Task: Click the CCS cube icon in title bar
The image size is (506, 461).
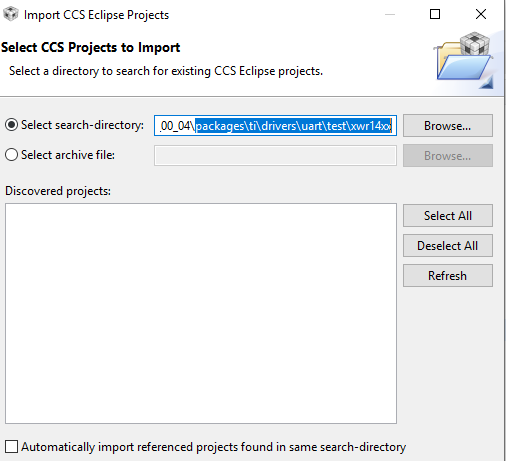Action: pyautogui.click(x=10, y=14)
